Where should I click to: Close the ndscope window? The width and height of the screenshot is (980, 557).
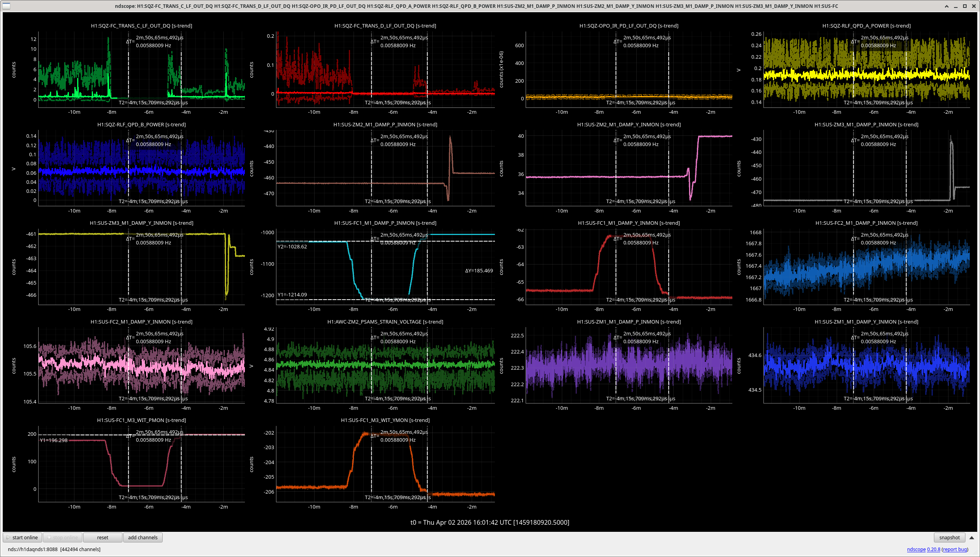click(x=973, y=6)
